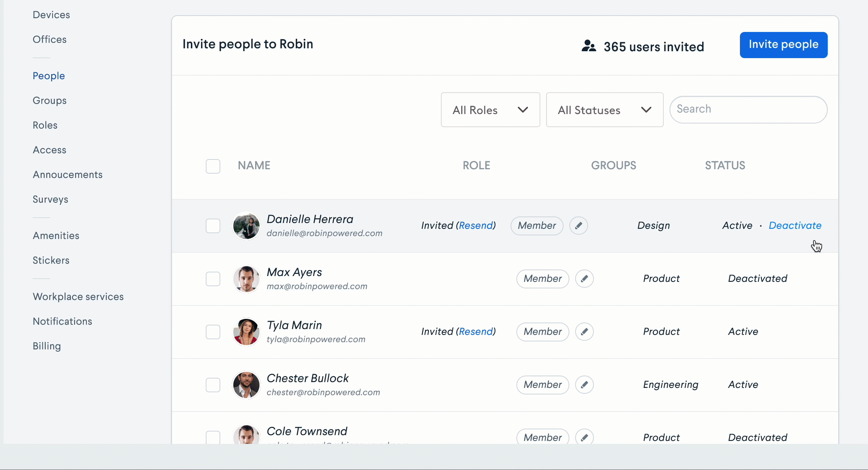Go to People in the sidebar
868x470 pixels.
point(49,76)
